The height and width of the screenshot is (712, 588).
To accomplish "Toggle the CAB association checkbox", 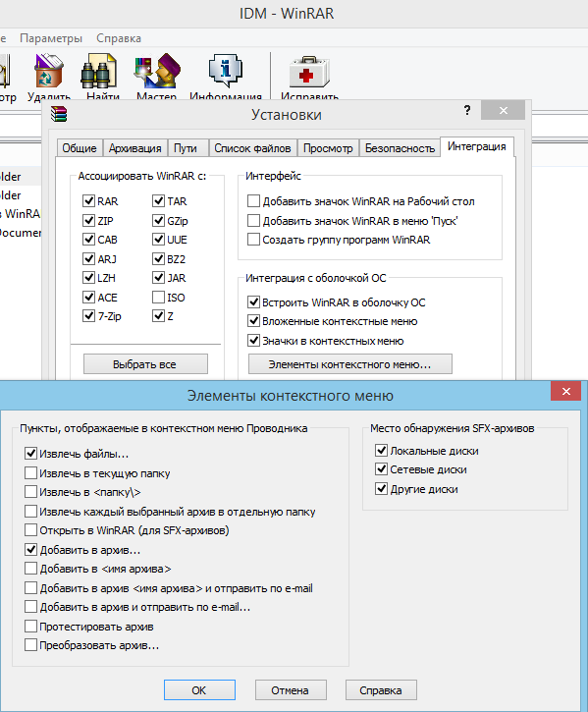I will [88, 240].
